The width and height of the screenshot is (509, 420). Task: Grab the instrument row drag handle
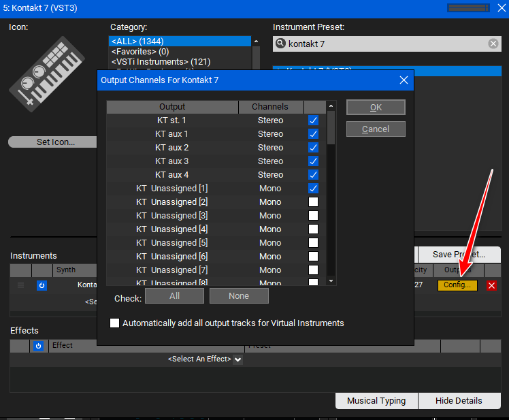[x=21, y=285]
